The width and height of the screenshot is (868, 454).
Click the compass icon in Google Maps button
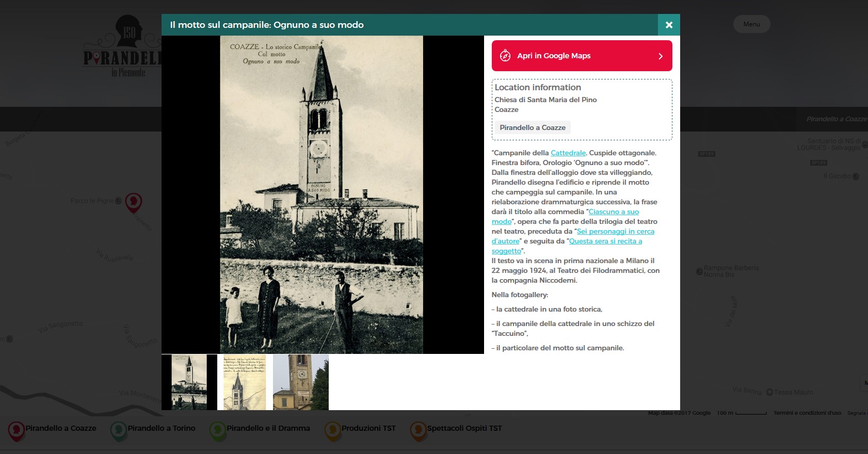tap(505, 56)
